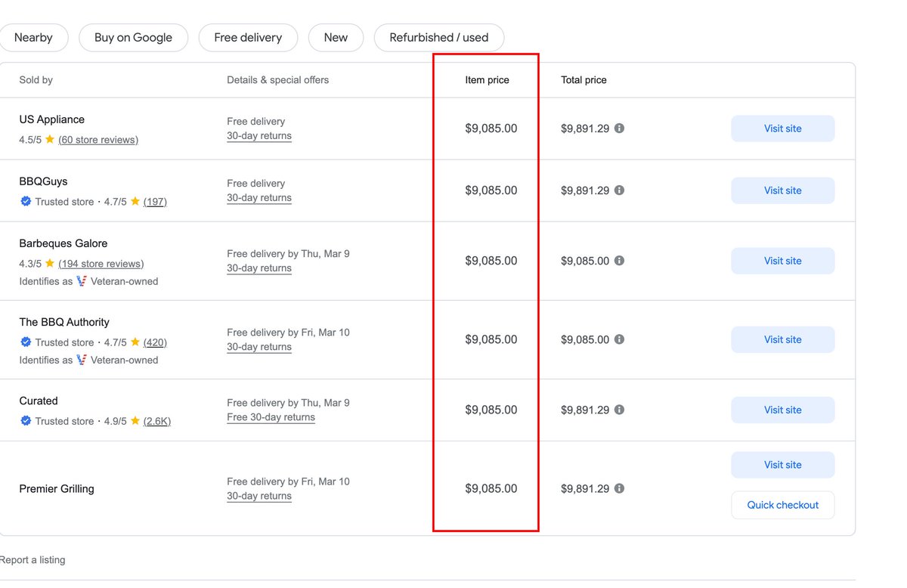This screenshot has width=907, height=588.
Task: Click Curated rating star icon
Action: (135, 420)
